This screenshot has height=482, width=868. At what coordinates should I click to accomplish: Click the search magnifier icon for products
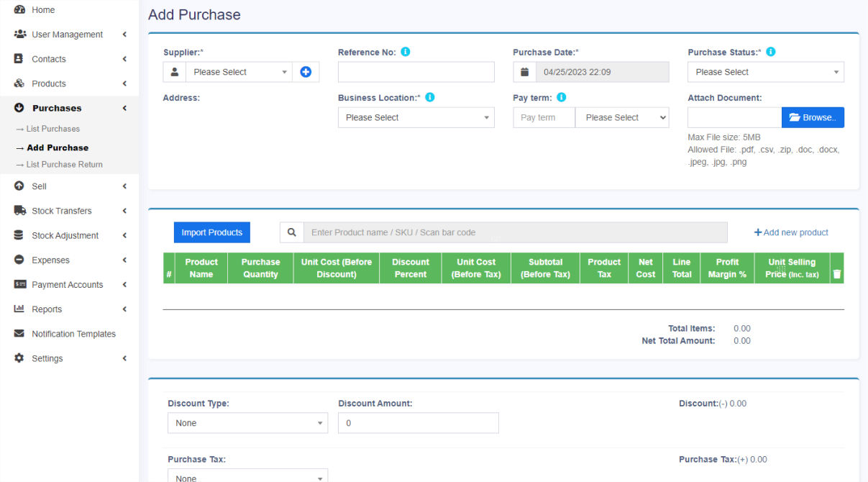click(291, 232)
